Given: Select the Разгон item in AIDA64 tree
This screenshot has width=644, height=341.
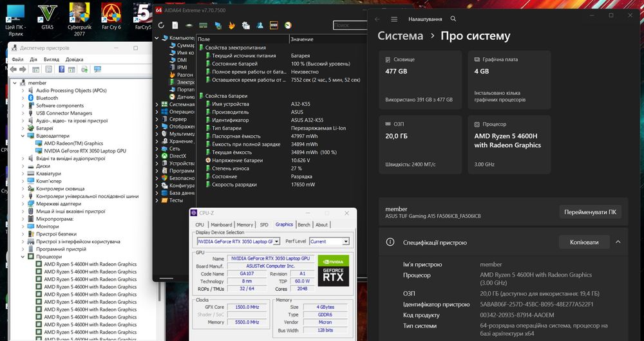Looking at the screenshot, I should point(181,75).
